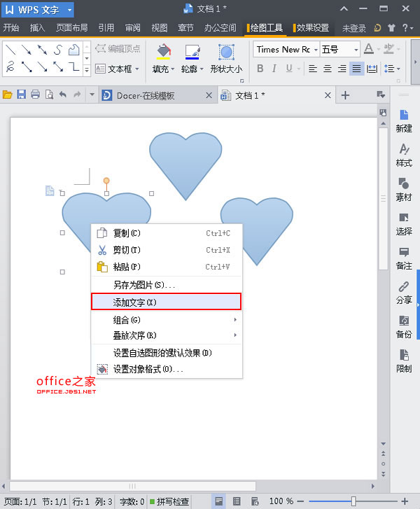Click the vertical scrollbar thumb
Image resolution: width=420 pixels, height=509 pixels.
pos(383,199)
